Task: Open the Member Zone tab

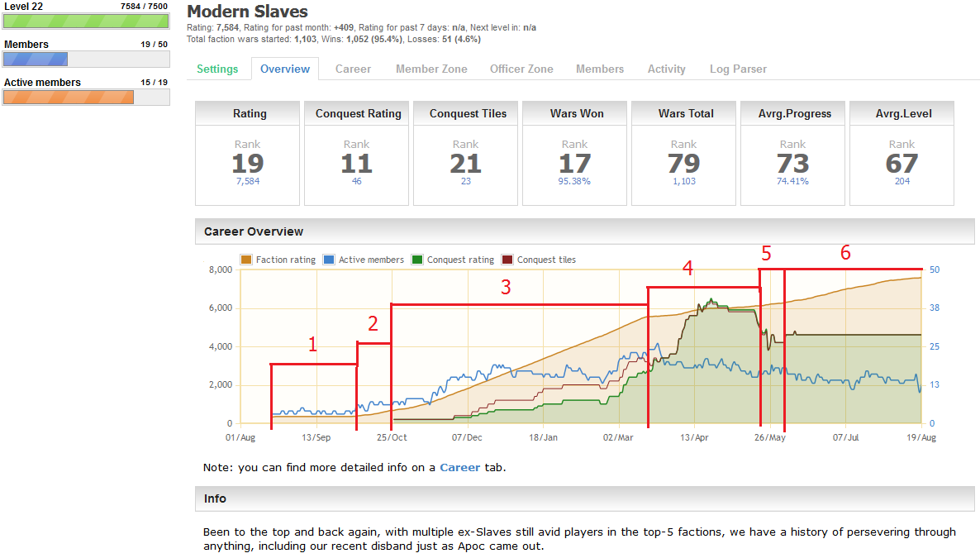Action: [431, 69]
